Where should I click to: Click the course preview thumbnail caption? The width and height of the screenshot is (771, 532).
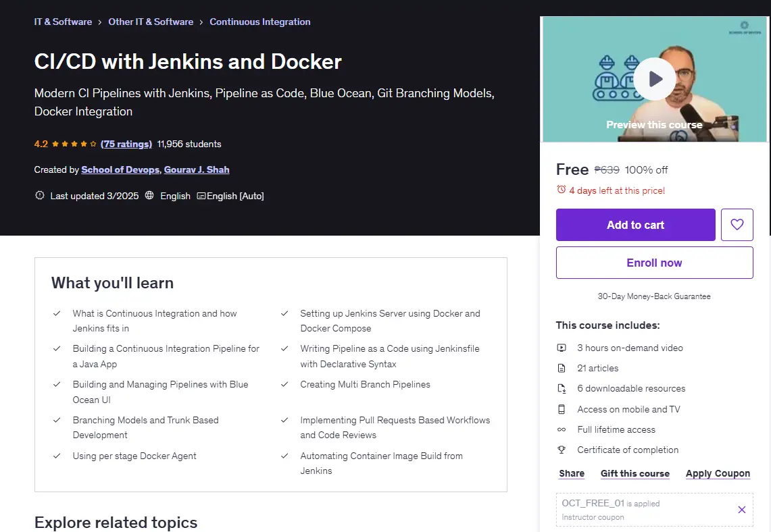(x=654, y=125)
